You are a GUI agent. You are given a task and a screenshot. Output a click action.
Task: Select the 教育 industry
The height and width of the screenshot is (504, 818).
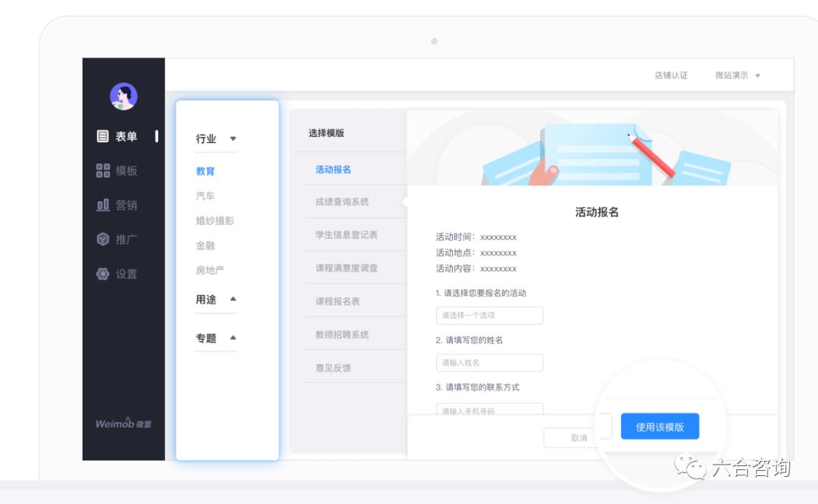[x=205, y=171]
